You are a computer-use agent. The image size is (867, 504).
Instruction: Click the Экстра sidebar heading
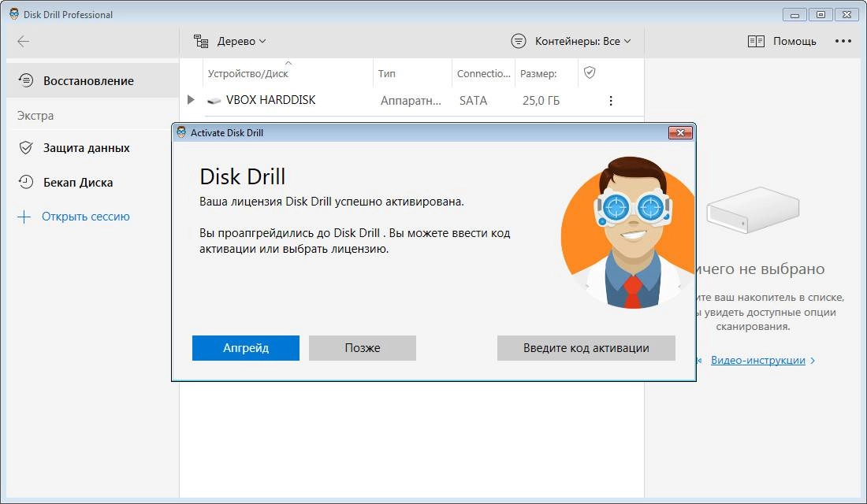35,116
